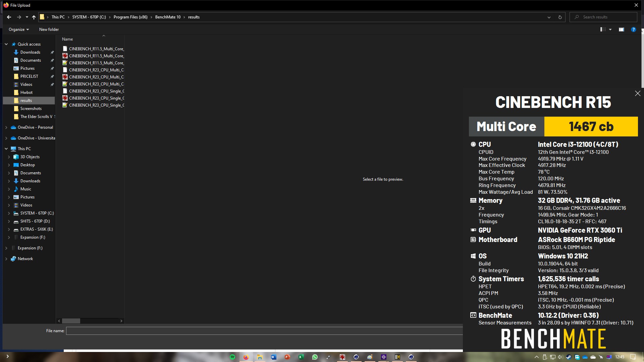Open BenchMate BM icon in taskbar
The height and width of the screenshot is (362, 644).
click(397, 357)
